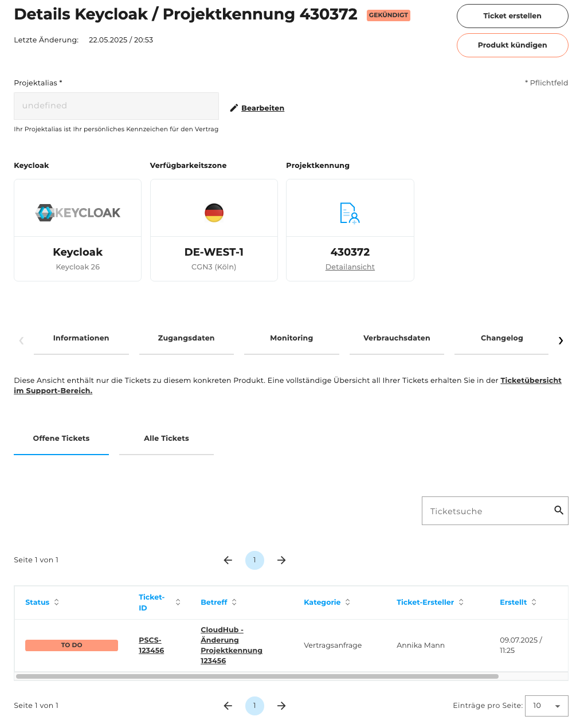Switch to the Monitoring tab
The image size is (584, 728).
291,338
